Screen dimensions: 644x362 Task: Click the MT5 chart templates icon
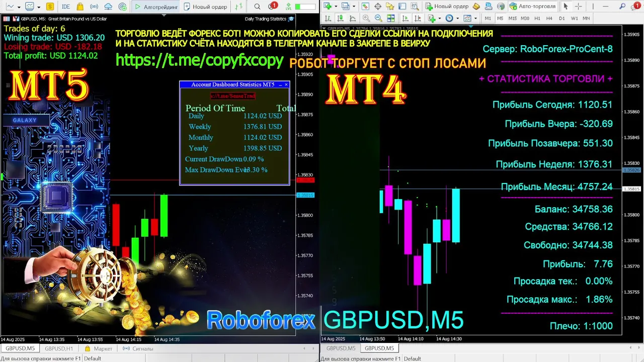pos(30,7)
